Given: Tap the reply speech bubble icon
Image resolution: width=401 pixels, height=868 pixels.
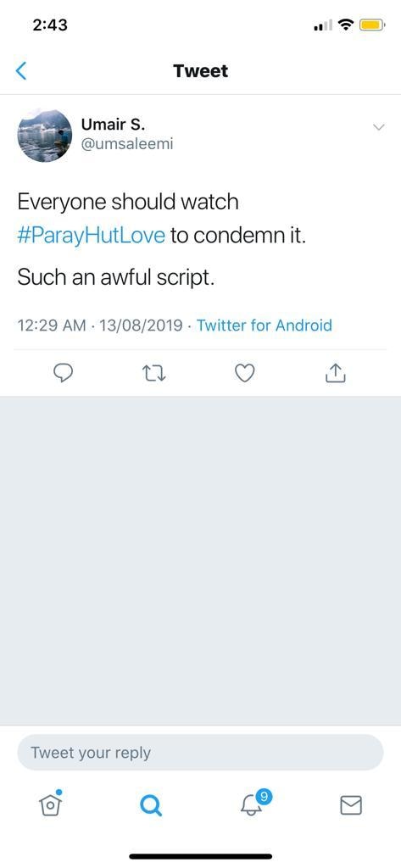Looking at the screenshot, I should click(x=63, y=374).
